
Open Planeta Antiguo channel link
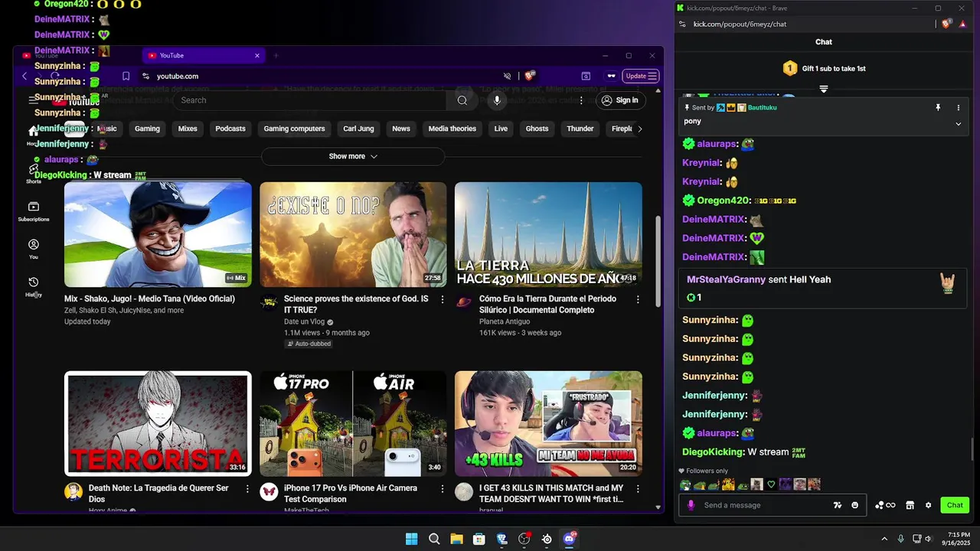pos(505,322)
